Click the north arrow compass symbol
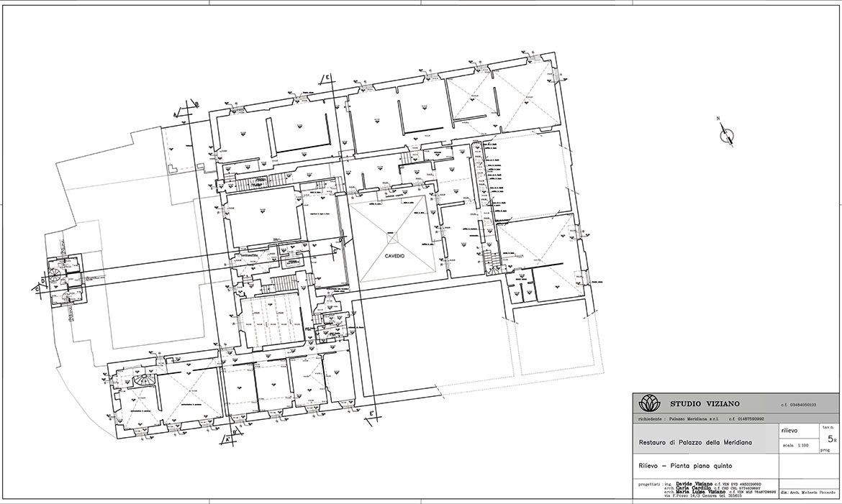The width and height of the screenshot is (842, 504). pos(728,134)
